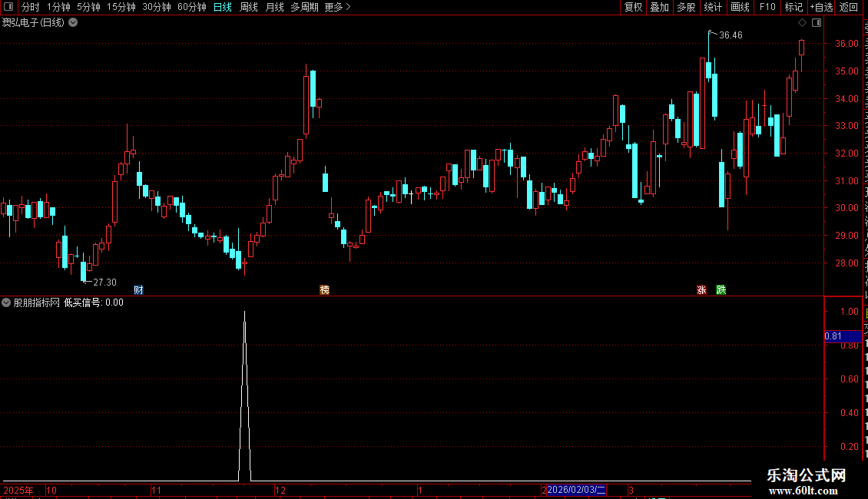Open indicator menu beside 股朋指标网

tap(6, 302)
